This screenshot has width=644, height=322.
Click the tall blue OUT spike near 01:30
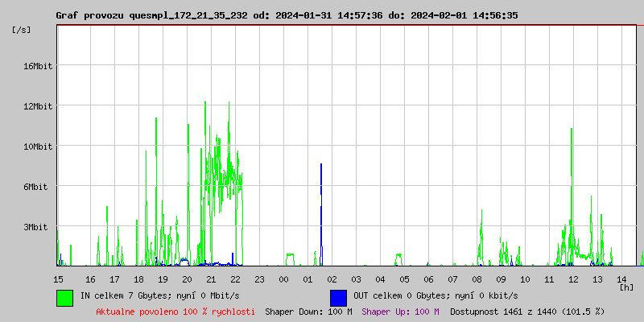point(321,213)
